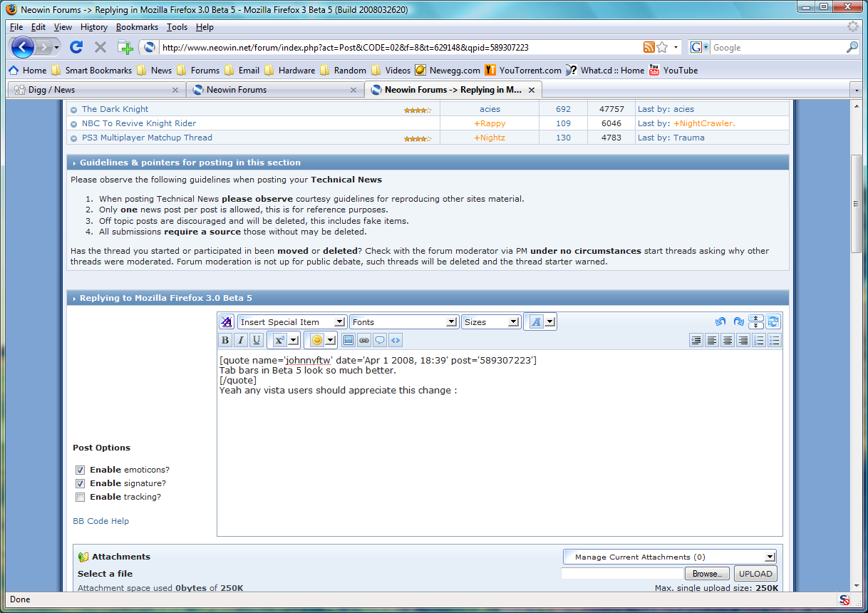Screen dimensions: 868x613
Task: Open the Bookmarks menu
Action: coord(138,27)
